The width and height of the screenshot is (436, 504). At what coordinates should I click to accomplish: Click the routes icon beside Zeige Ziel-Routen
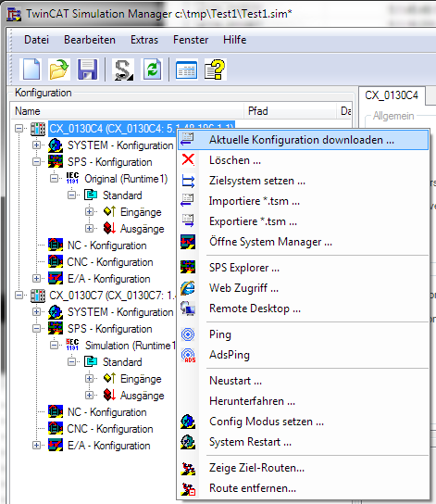coord(188,468)
